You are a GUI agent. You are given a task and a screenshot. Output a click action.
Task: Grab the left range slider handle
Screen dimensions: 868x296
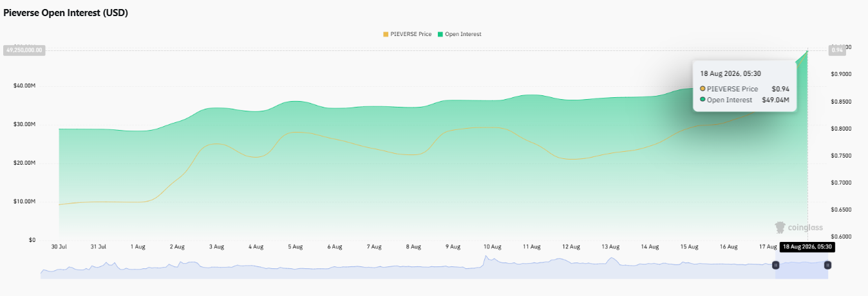pyautogui.click(x=775, y=264)
